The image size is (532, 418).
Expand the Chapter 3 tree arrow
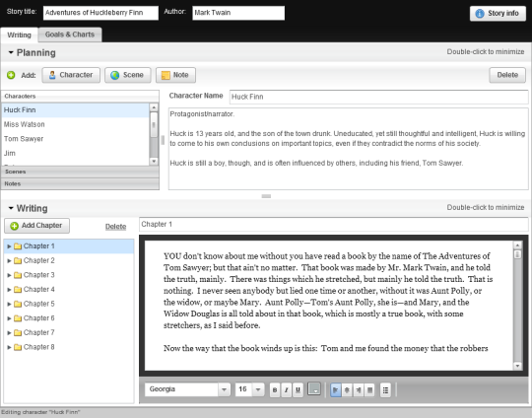pos(9,275)
